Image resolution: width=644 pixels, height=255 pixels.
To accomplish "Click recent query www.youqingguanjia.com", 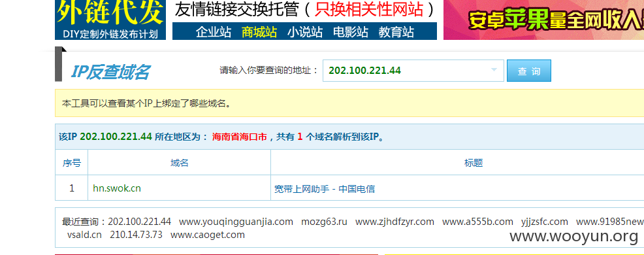I will pyautogui.click(x=236, y=222).
